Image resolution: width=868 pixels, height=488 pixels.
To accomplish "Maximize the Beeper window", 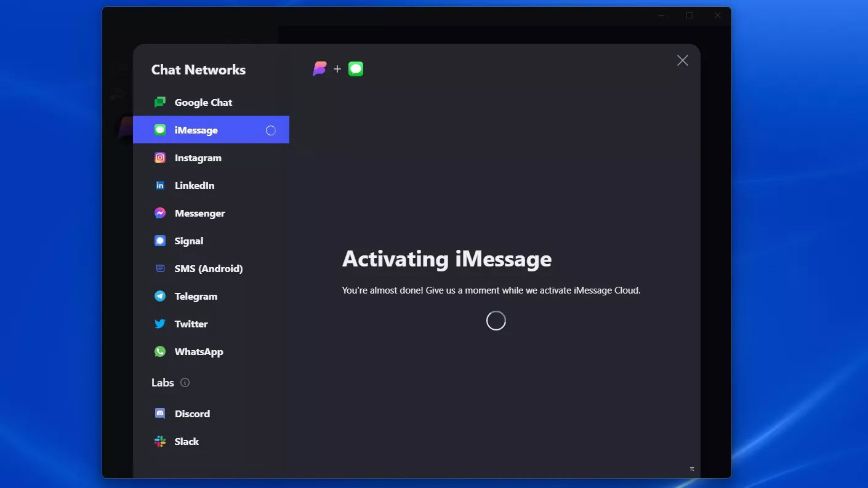I will coord(689,16).
